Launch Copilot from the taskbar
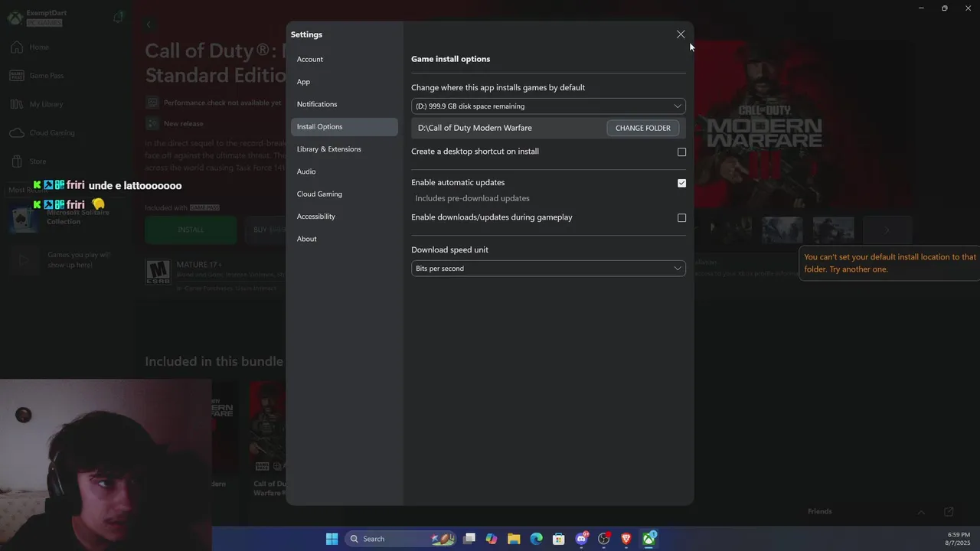Viewport: 980px width, 551px height. 492,539
